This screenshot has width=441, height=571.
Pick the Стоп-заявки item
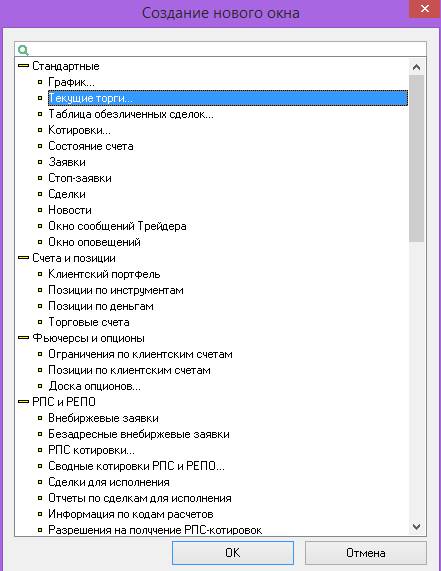point(80,178)
